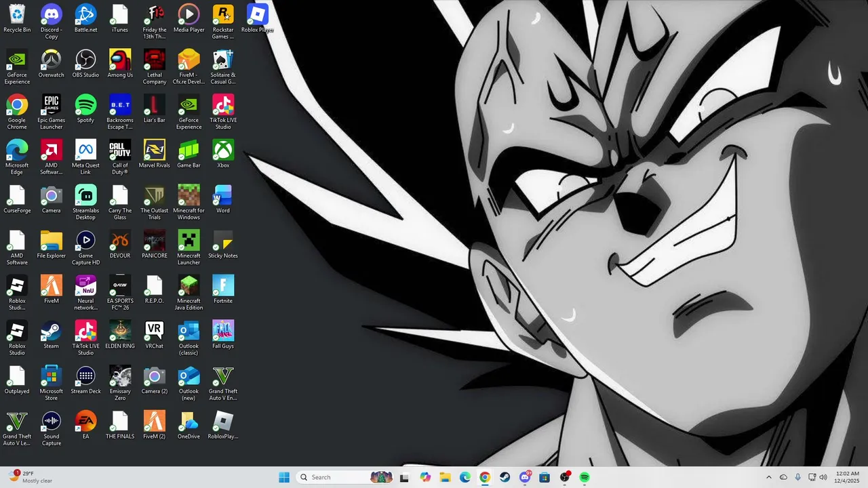The width and height of the screenshot is (868, 488).
Task: Open Media Player desktop shortcut
Action: (x=189, y=20)
